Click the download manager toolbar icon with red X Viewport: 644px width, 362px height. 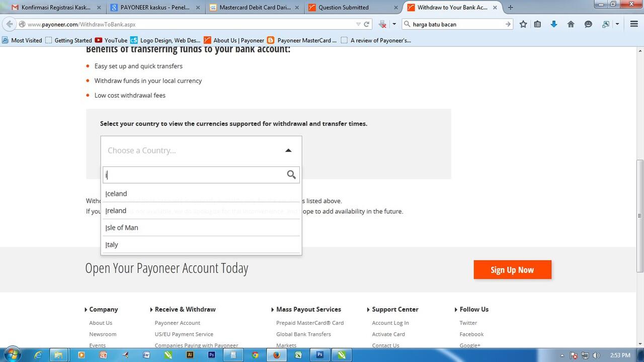pos(382,24)
